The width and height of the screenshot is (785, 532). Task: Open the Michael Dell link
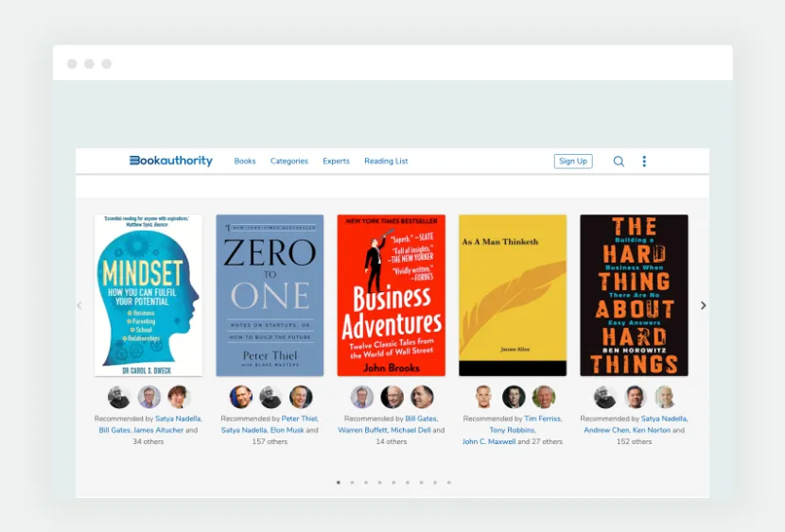tap(410, 430)
